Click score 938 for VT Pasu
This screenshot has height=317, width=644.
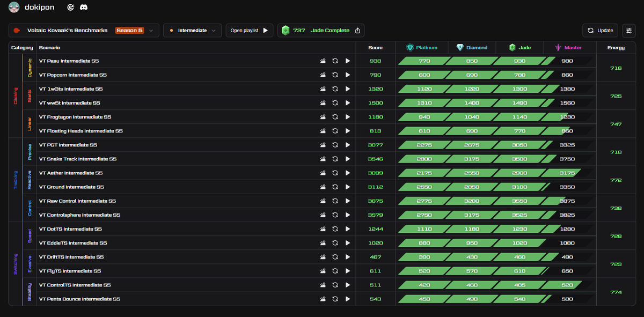click(375, 61)
